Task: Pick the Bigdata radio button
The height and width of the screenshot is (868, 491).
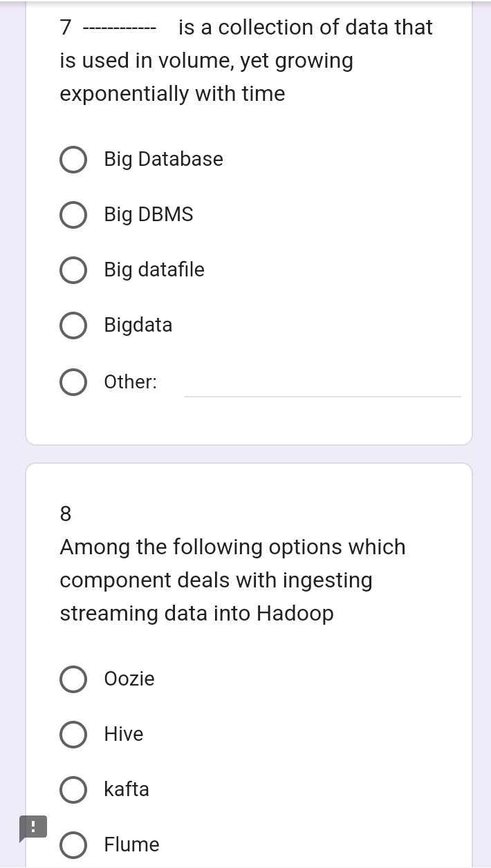Action: point(73,325)
